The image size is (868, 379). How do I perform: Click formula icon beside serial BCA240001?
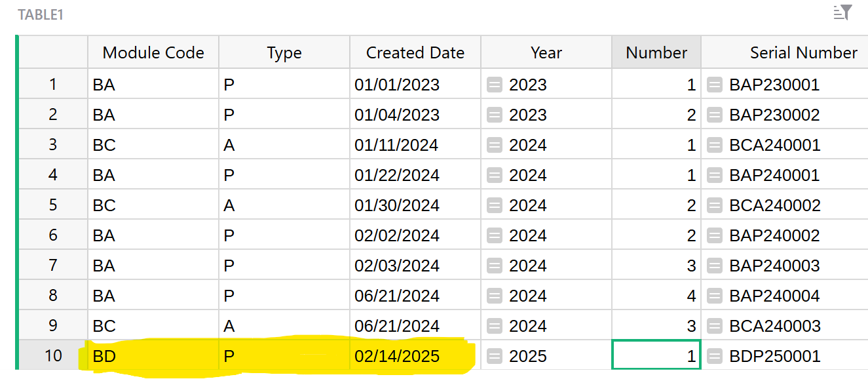(x=715, y=145)
